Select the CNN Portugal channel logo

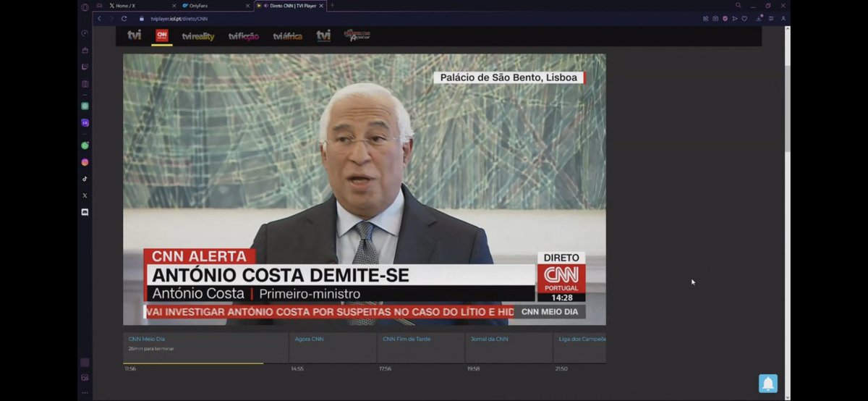(162, 35)
